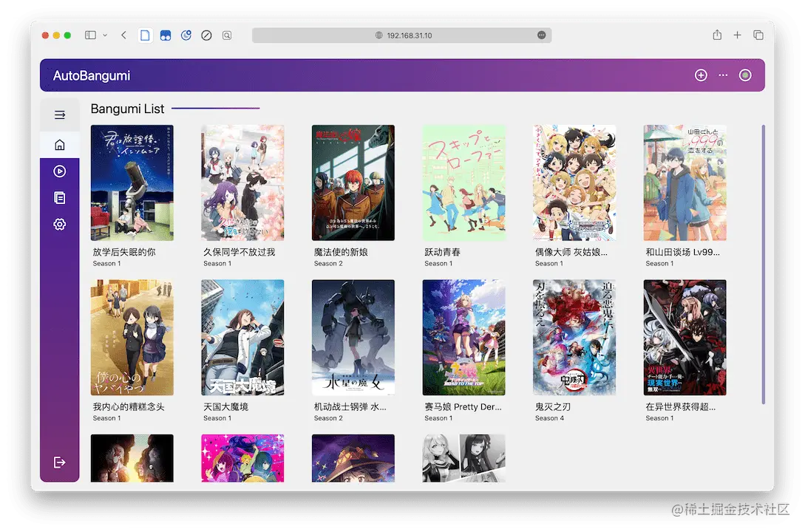805x532 pixels.
Task: Show Safari tab overview
Action: click(x=758, y=35)
